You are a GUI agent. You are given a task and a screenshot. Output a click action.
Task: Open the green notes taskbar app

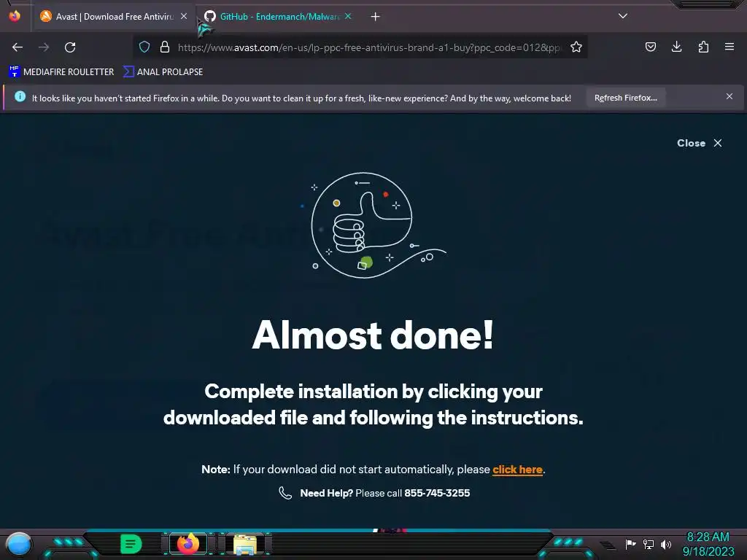(x=131, y=544)
